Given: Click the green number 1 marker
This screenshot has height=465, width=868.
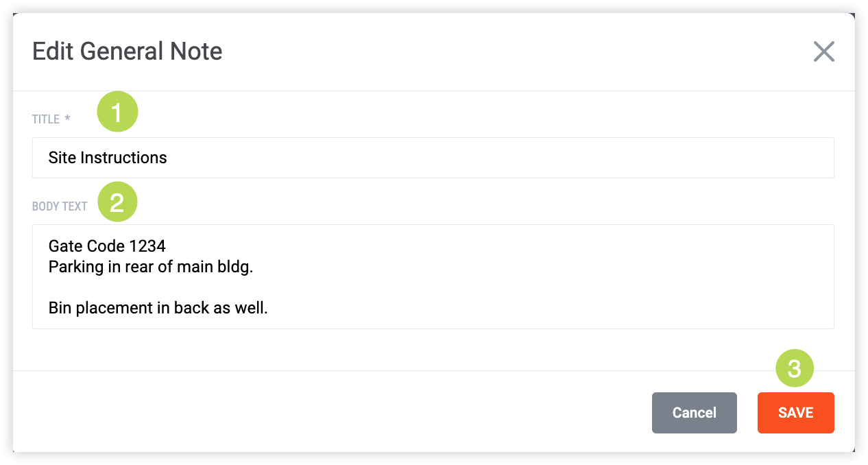Looking at the screenshot, I should tap(117, 112).
